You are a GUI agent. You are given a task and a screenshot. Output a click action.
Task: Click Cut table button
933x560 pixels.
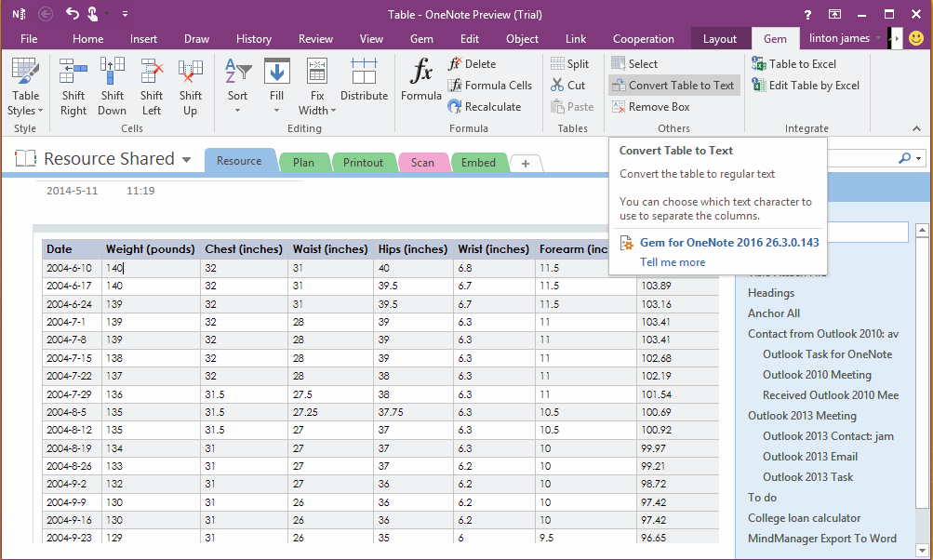(x=568, y=85)
